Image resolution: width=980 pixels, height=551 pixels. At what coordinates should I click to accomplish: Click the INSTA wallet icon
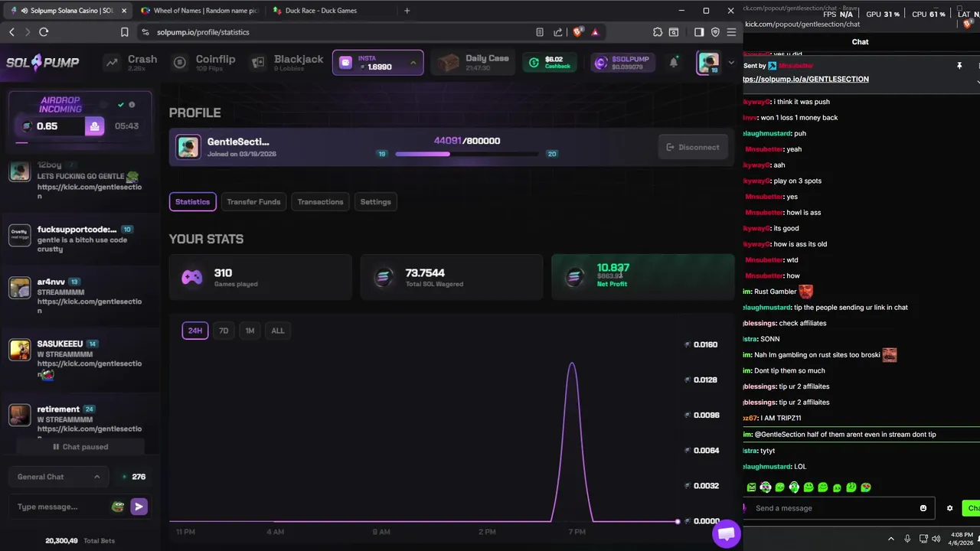[x=345, y=63]
